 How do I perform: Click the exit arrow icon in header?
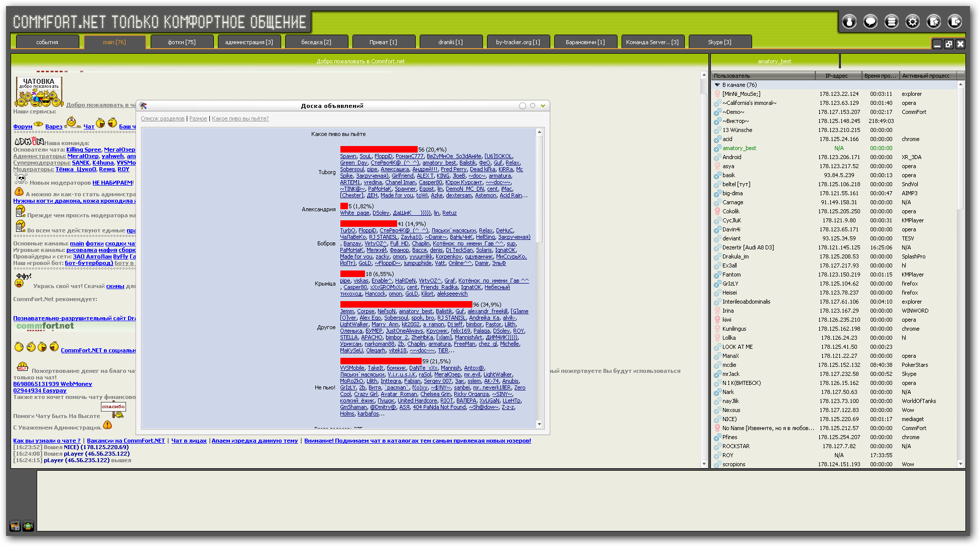click(954, 22)
